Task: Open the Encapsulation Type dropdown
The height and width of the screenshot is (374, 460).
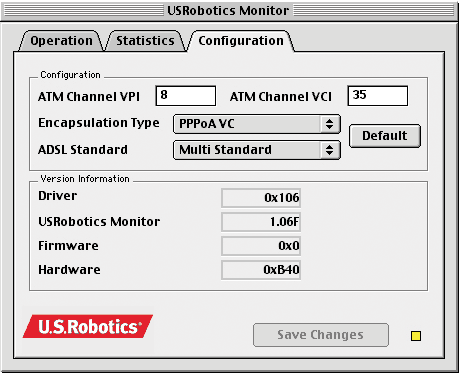Action: click(x=257, y=124)
